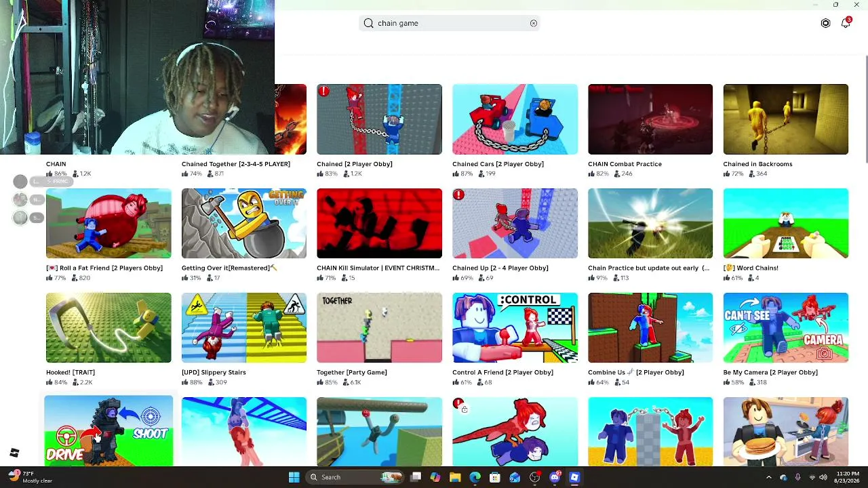Click the 'Hooked! [TRAIT]' title text
This screenshot has width=868, height=488.
click(x=71, y=373)
